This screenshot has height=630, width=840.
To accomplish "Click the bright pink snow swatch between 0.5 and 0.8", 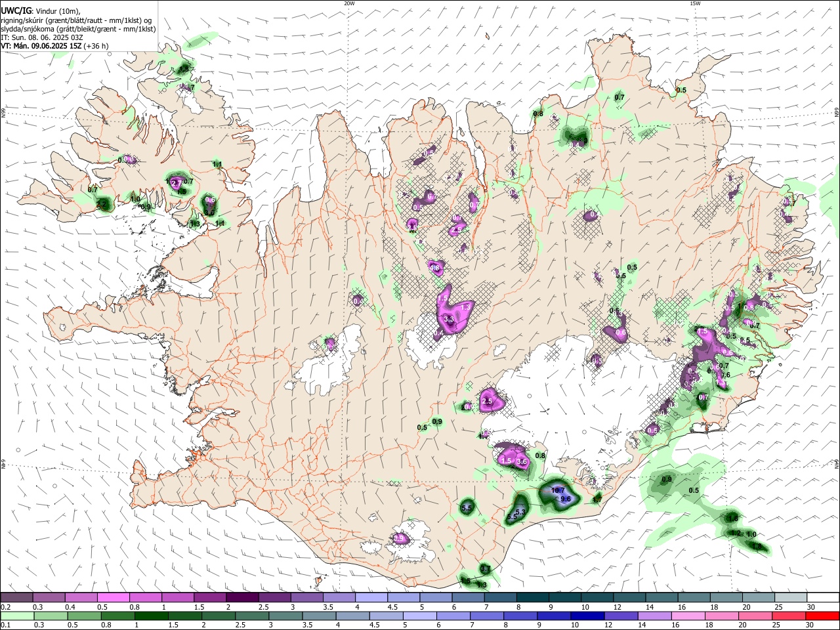I will pyautogui.click(x=113, y=598).
